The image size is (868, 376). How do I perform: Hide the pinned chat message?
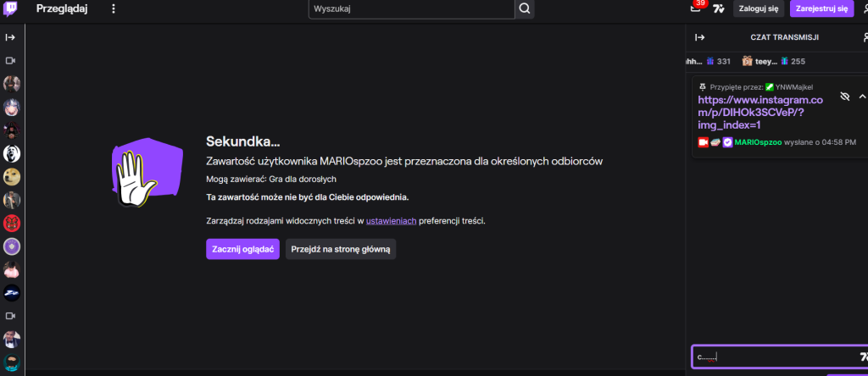[x=844, y=97]
